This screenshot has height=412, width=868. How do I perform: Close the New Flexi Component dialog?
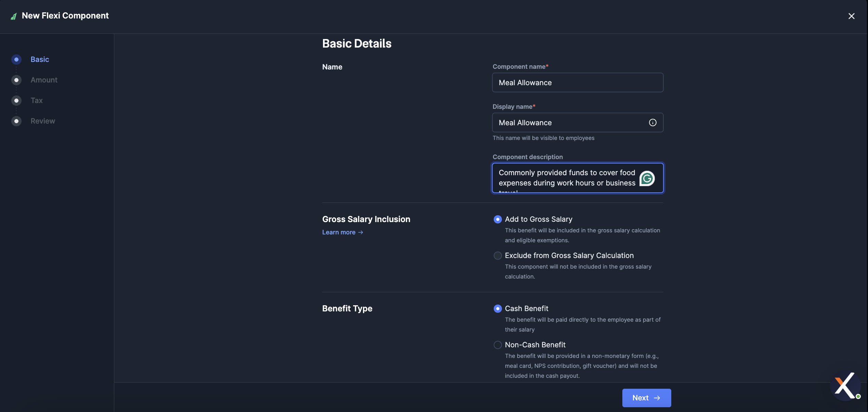851,16
